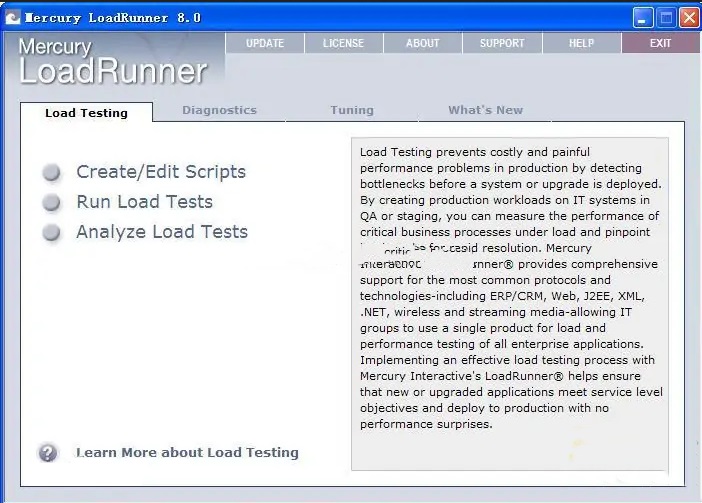This screenshot has height=503, width=702.
Task: Click the HELP button
Action: (x=581, y=43)
